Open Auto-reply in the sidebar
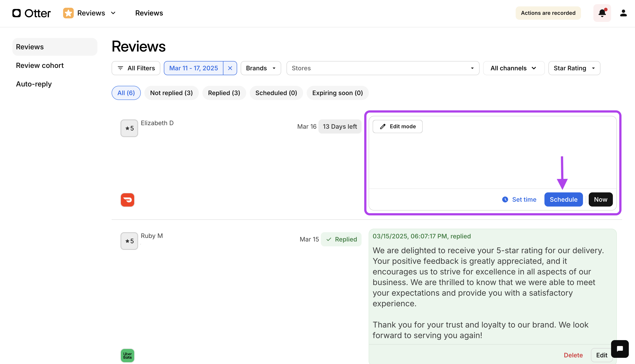Screen dimensions: 635x364 (34, 84)
